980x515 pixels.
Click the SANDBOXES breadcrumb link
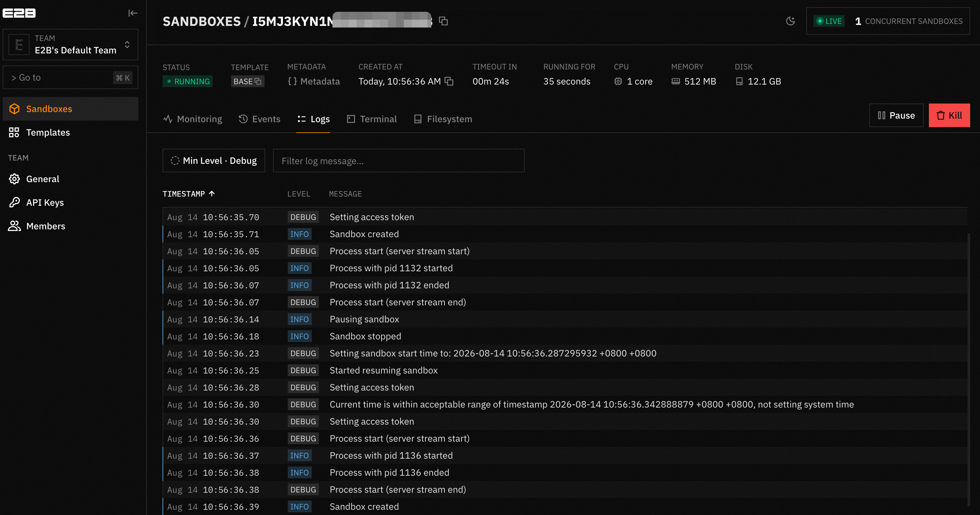pos(202,21)
